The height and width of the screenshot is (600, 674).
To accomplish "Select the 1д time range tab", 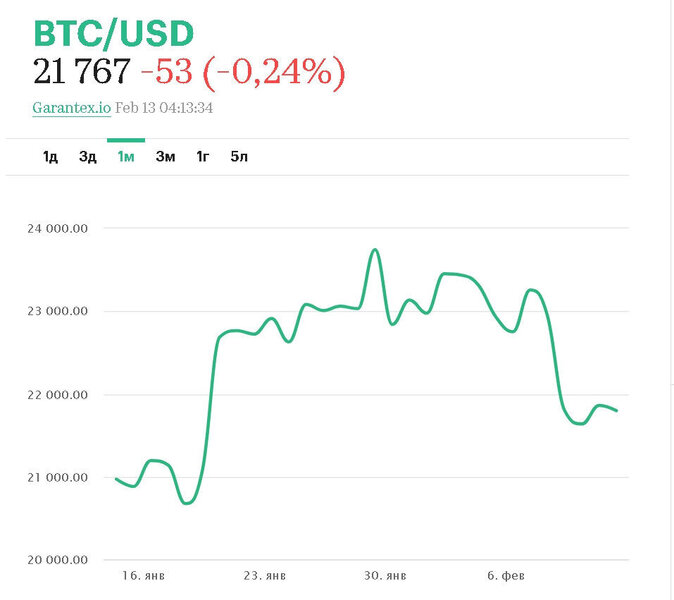I will coord(50,157).
